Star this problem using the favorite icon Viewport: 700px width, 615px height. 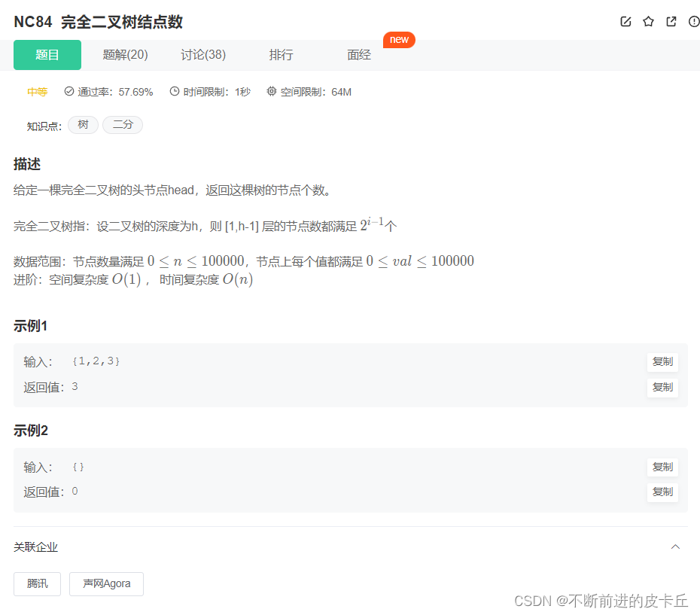[x=648, y=22]
